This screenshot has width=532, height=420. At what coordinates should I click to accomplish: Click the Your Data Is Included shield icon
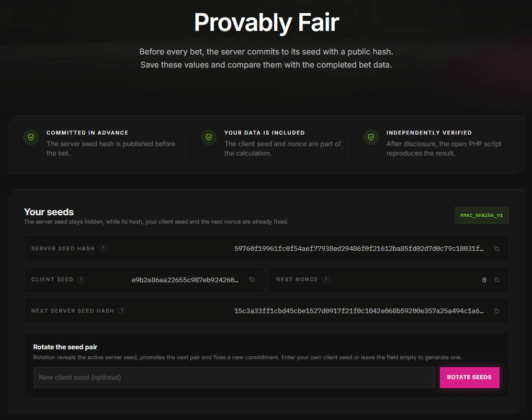pos(209,137)
